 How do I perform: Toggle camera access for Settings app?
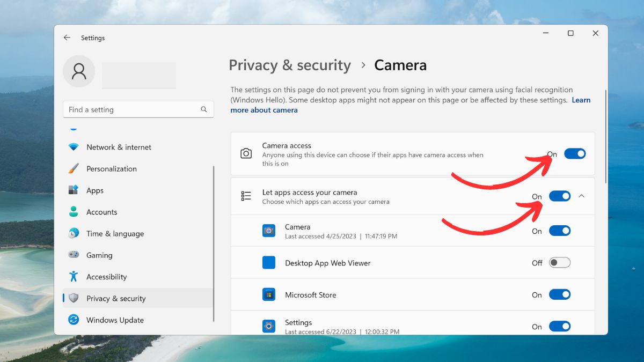pos(560,326)
